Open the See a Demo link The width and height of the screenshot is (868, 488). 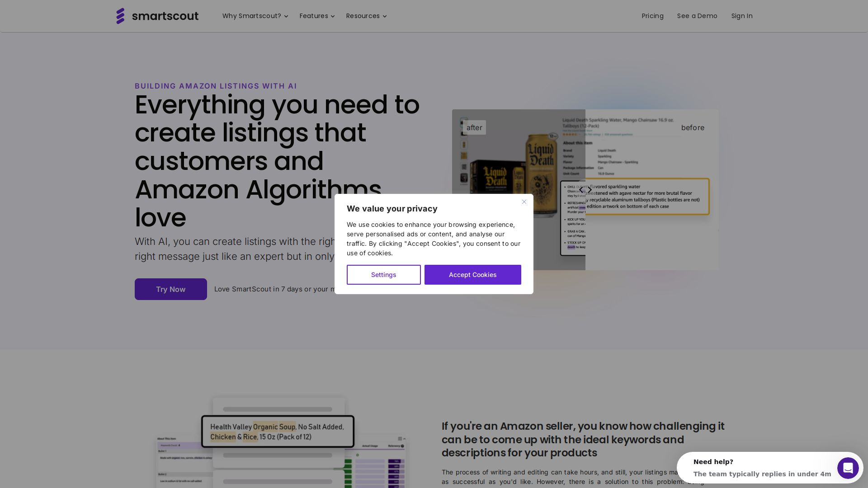tap(697, 16)
